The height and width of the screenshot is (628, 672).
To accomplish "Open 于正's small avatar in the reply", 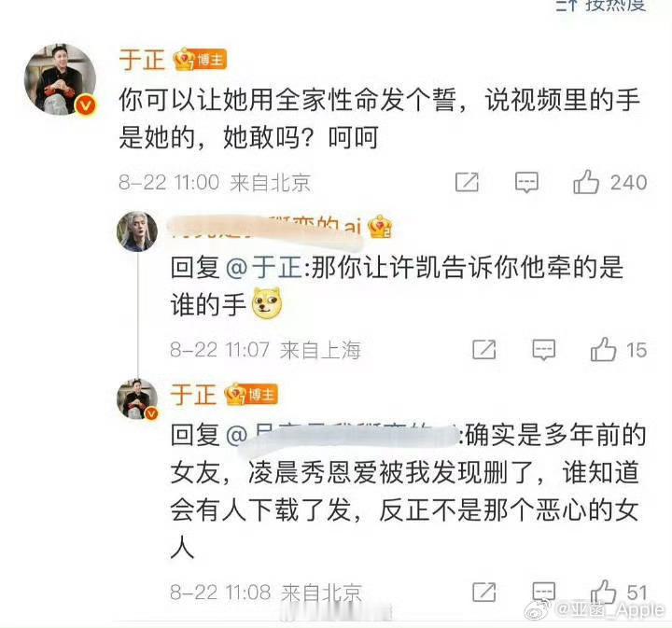I will click(x=137, y=398).
